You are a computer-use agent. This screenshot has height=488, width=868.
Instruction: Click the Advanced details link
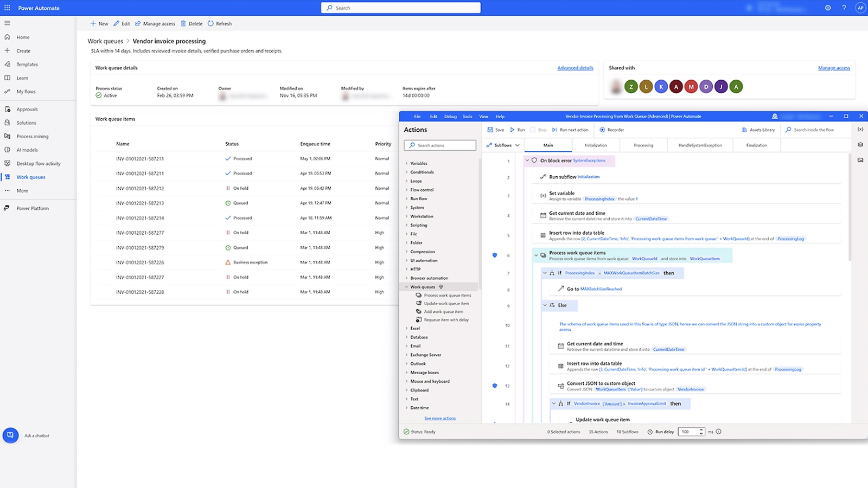click(x=575, y=68)
